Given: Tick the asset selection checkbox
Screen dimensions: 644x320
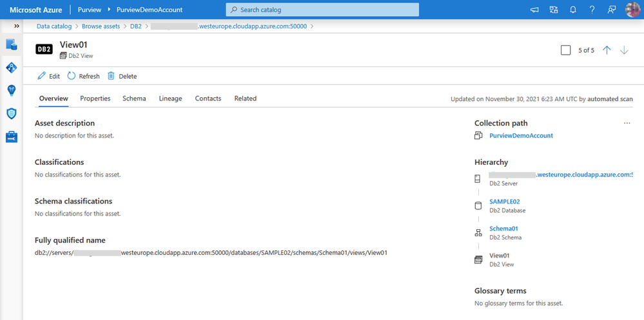Looking at the screenshot, I should click(565, 50).
